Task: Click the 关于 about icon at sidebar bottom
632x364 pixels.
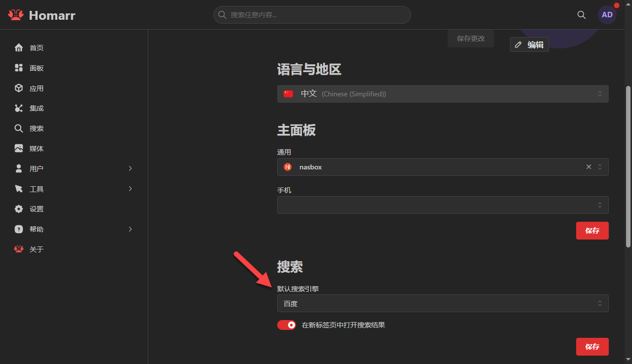Action: tap(19, 249)
